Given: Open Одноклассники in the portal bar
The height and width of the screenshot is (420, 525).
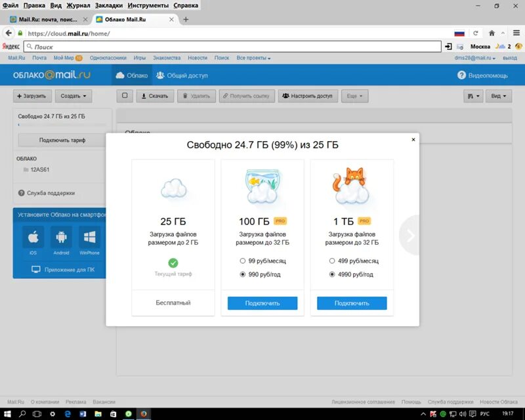Looking at the screenshot, I should click(108, 58).
